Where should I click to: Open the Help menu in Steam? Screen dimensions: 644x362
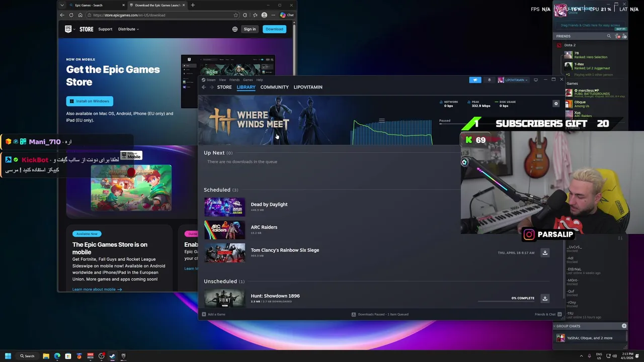tap(260, 80)
